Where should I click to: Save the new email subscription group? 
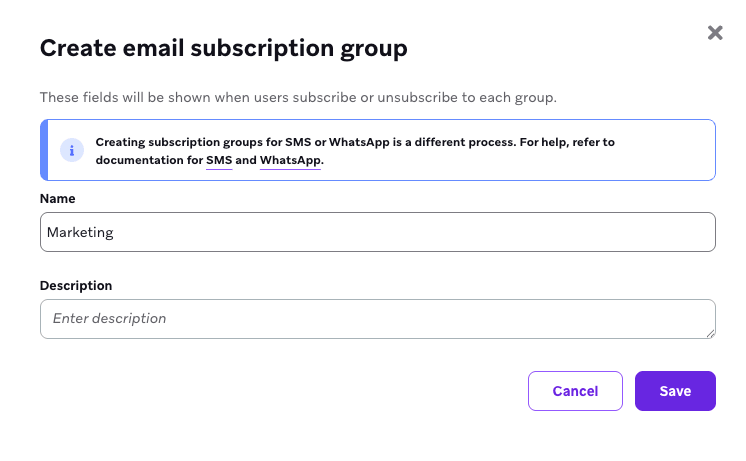(x=675, y=391)
